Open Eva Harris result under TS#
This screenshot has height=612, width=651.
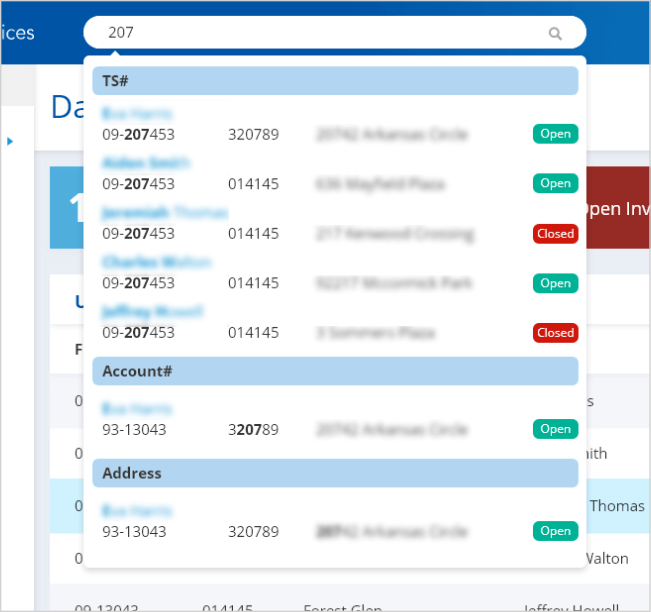pyautogui.click(x=137, y=114)
